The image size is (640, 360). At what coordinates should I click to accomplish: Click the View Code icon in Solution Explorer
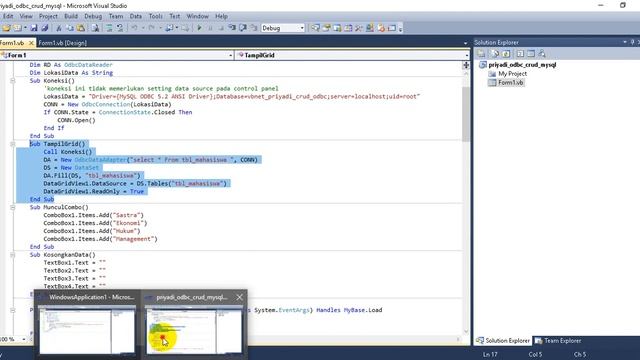[x=520, y=53]
